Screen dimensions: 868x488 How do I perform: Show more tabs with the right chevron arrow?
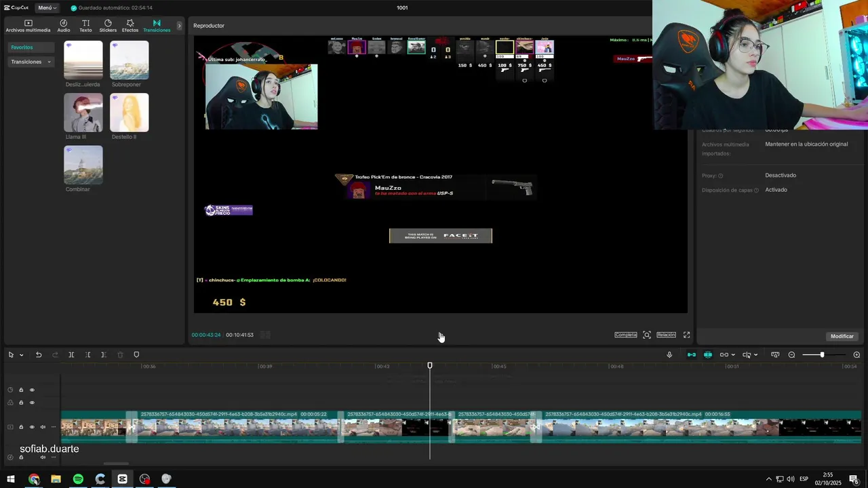tap(179, 26)
